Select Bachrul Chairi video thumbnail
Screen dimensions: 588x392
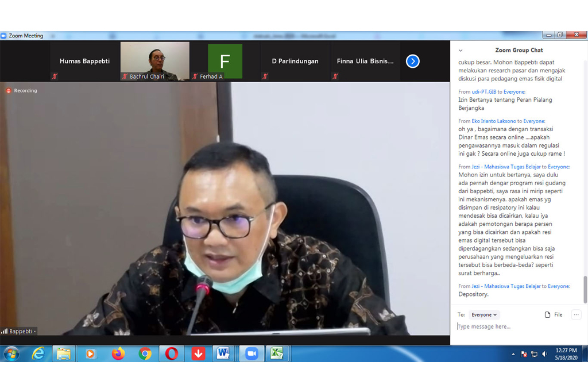(155, 61)
